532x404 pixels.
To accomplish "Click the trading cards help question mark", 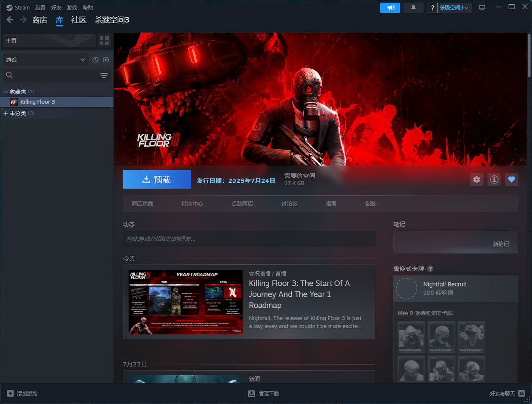I will (x=430, y=269).
